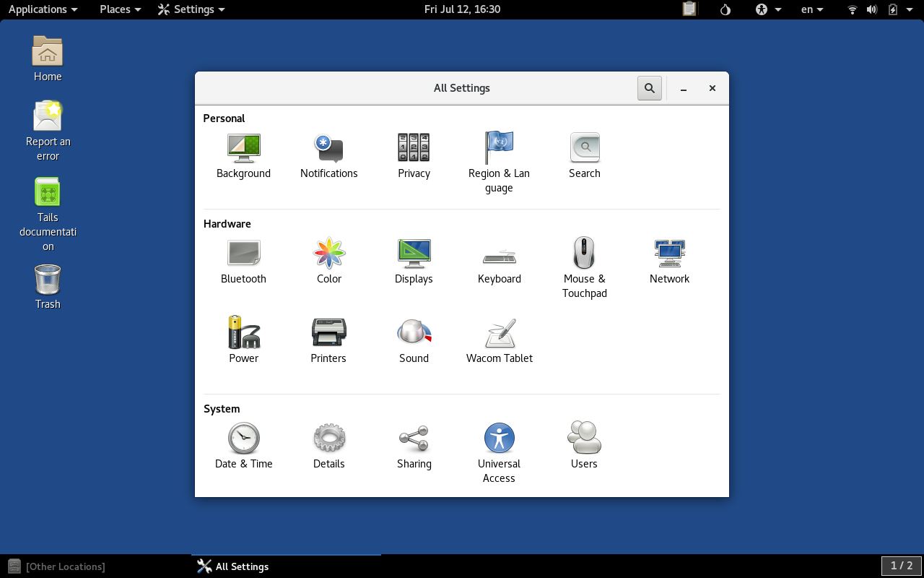Image resolution: width=924 pixels, height=578 pixels.
Task: Open Details panel
Action: [328, 446]
